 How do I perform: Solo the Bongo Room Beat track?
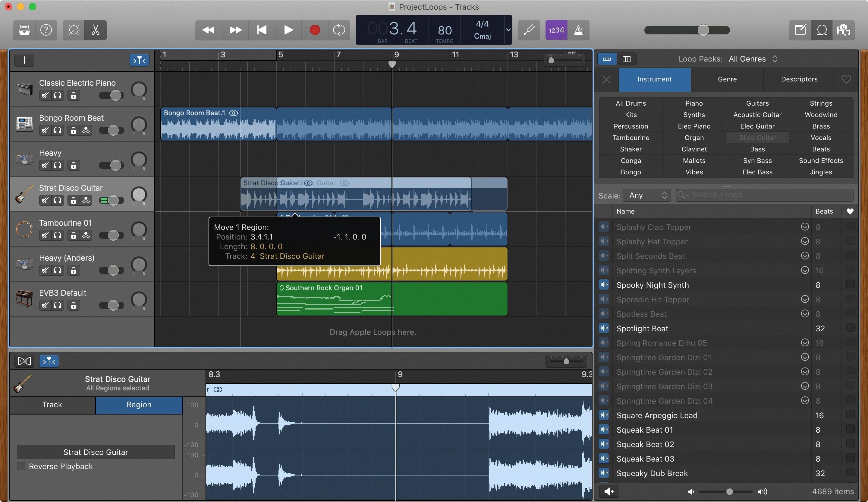point(58,130)
